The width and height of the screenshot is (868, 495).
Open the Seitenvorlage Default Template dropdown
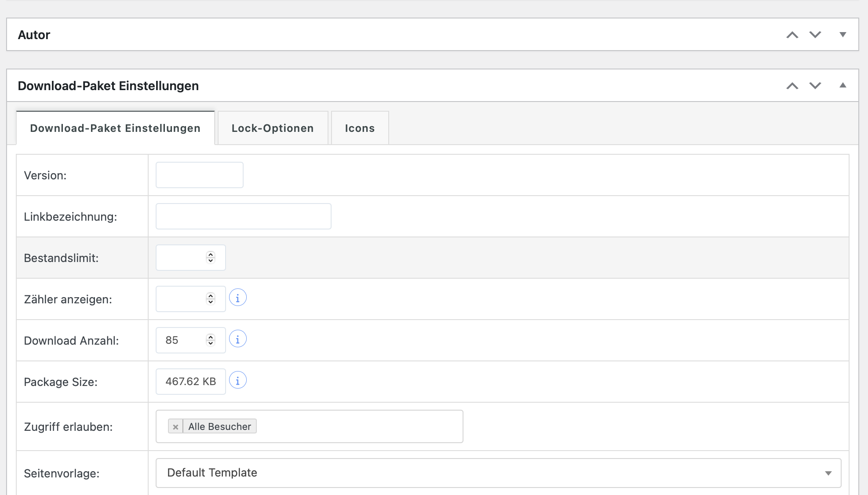(x=498, y=473)
